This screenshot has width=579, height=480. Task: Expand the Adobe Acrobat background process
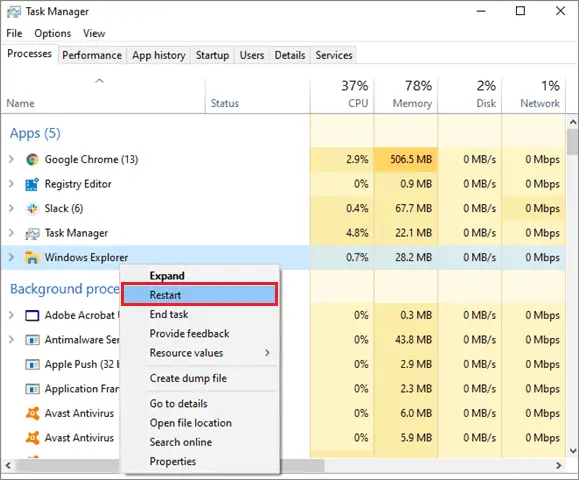pos(11,315)
